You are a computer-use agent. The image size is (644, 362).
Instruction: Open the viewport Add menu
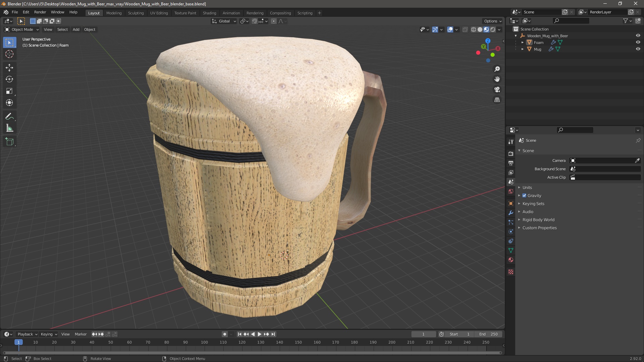(76, 29)
